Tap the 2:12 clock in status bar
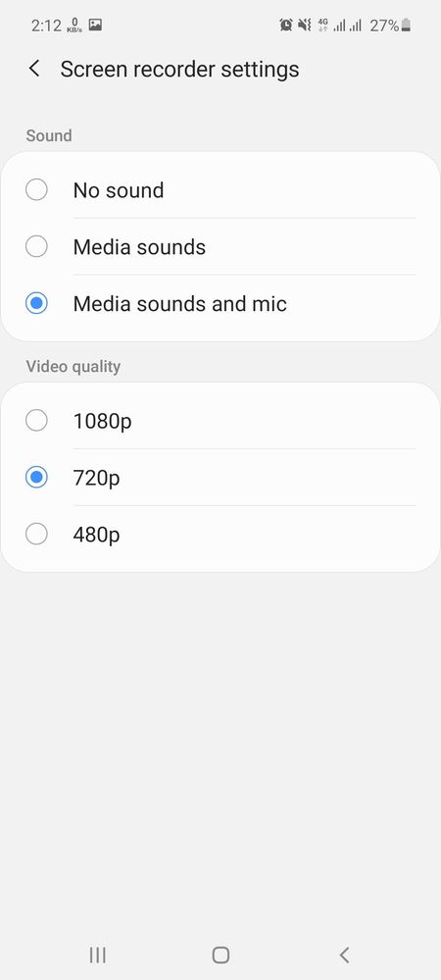Screen dimensions: 441x980 point(46,25)
